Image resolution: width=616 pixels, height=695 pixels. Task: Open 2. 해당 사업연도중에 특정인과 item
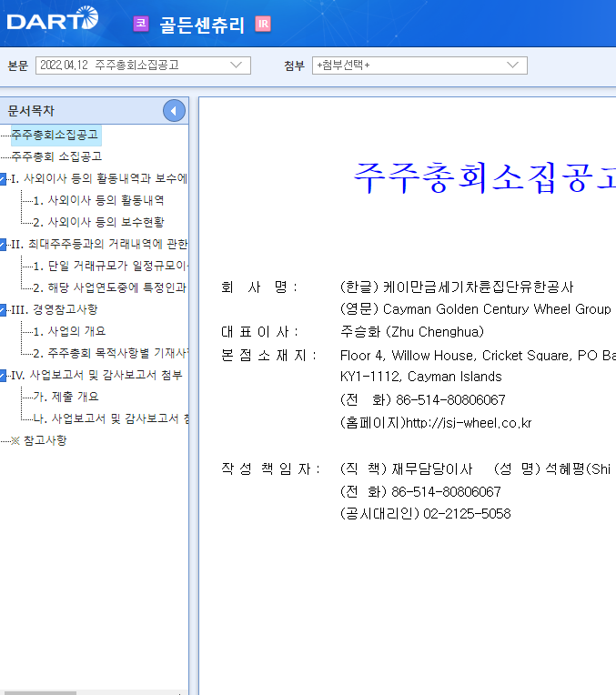[110, 287]
